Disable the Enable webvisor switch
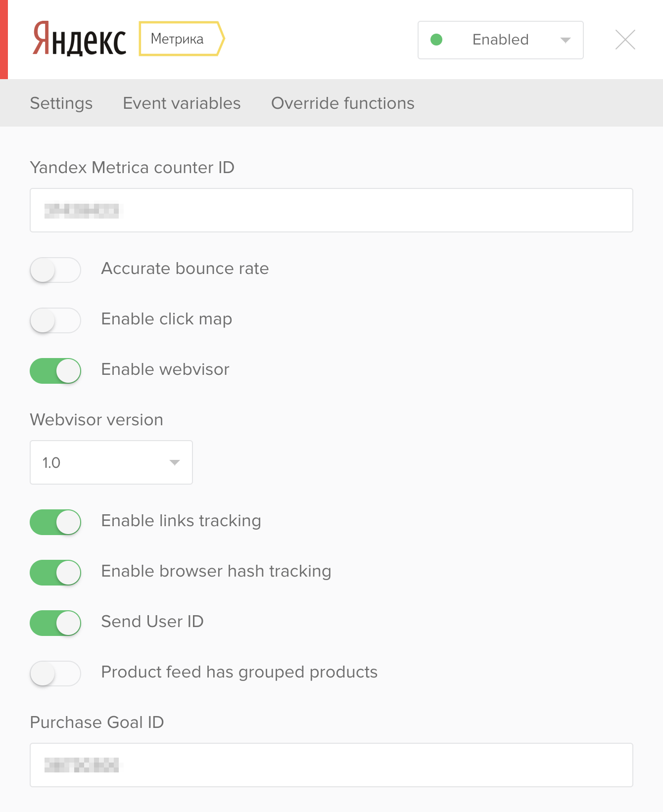Viewport: 663px width, 812px height. tap(55, 371)
